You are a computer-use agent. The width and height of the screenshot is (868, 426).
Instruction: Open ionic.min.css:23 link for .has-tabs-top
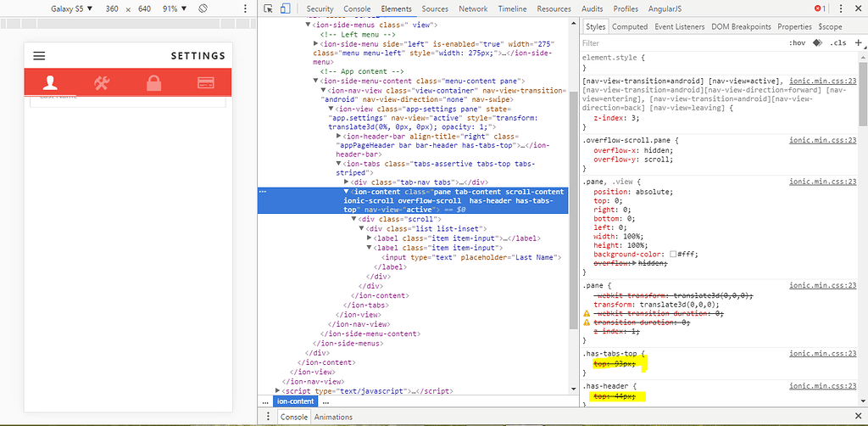[x=823, y=353]
